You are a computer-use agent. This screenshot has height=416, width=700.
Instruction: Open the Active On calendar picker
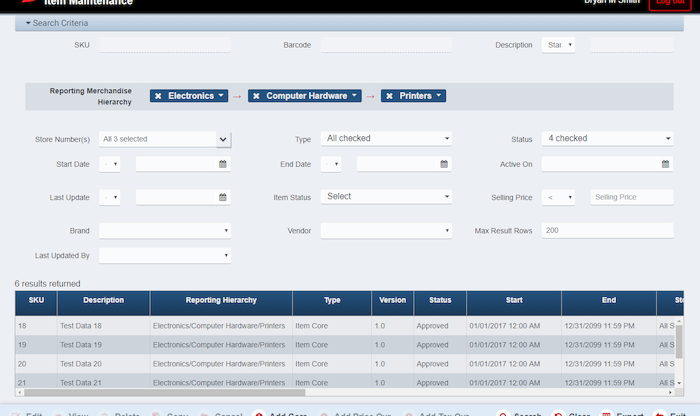665,164
